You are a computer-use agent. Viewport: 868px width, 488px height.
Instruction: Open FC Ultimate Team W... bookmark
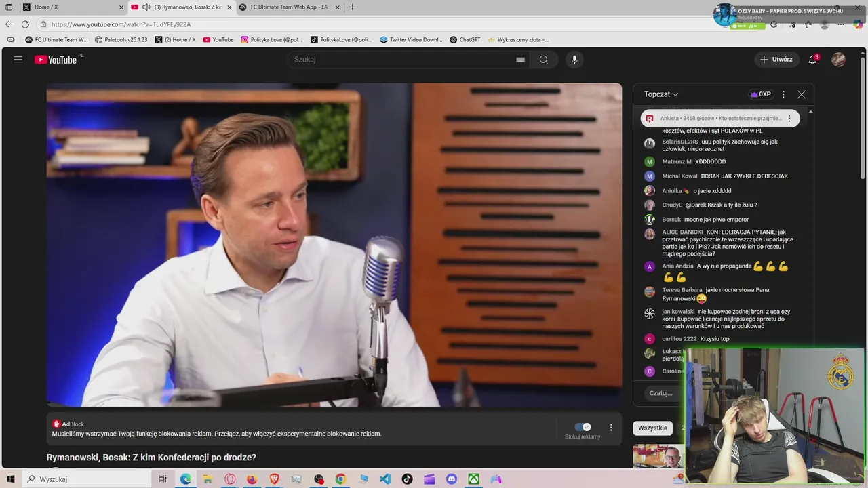tap(56, 40)
